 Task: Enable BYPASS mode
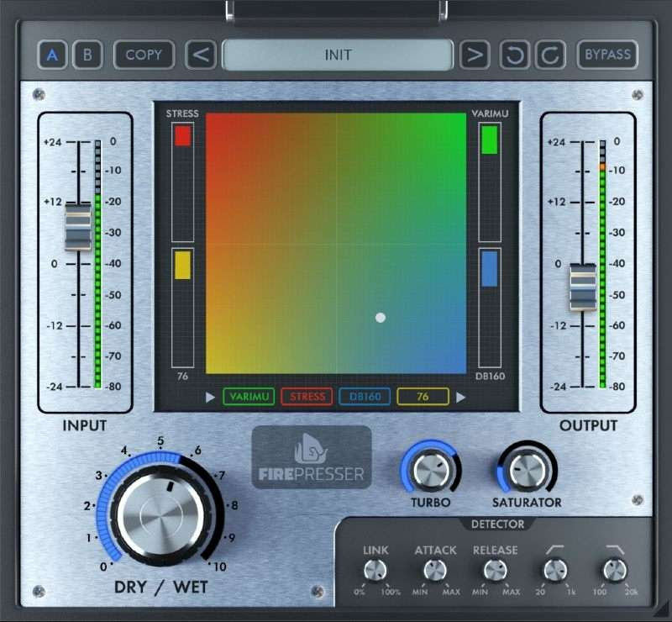[606, 55]
